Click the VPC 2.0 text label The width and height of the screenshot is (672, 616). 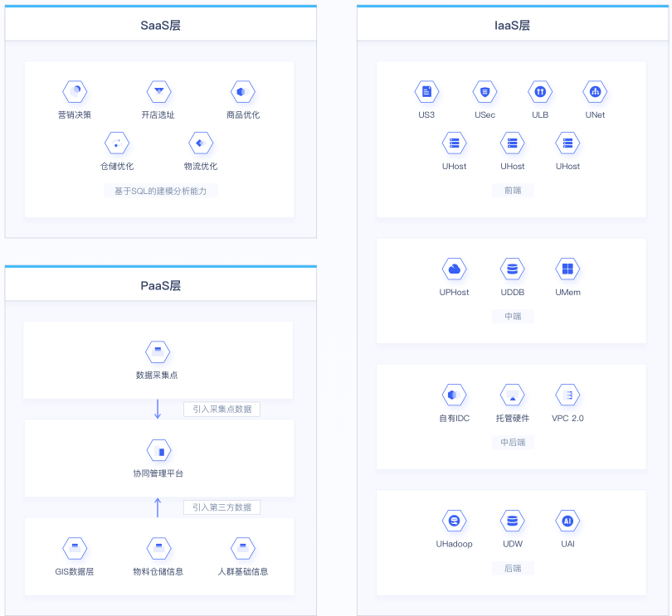[567, 418]
